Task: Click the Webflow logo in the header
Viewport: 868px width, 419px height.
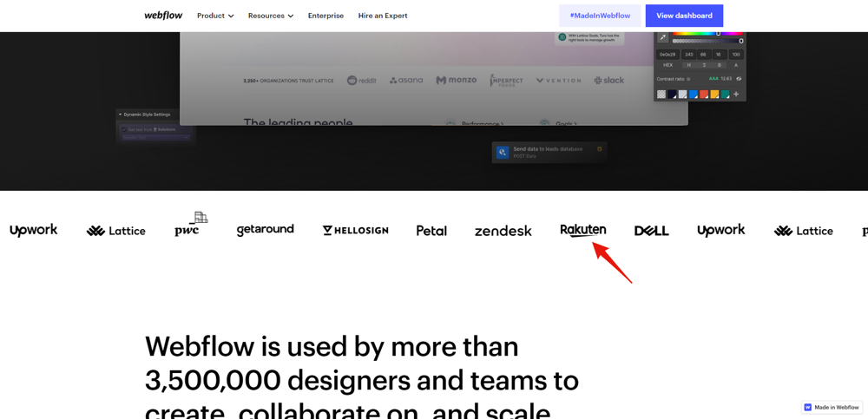Action: (163, 16)
